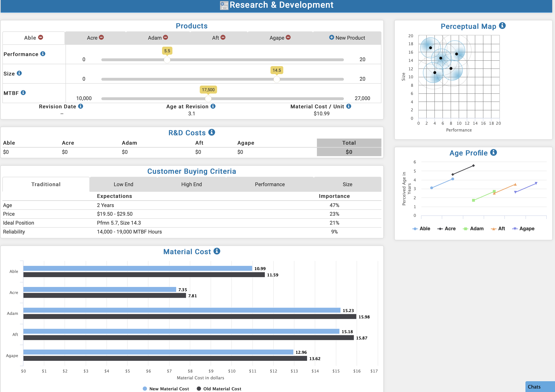Click Age at Revision info icon
This screenshot has width=555, height=392.
tap(213, 106)
